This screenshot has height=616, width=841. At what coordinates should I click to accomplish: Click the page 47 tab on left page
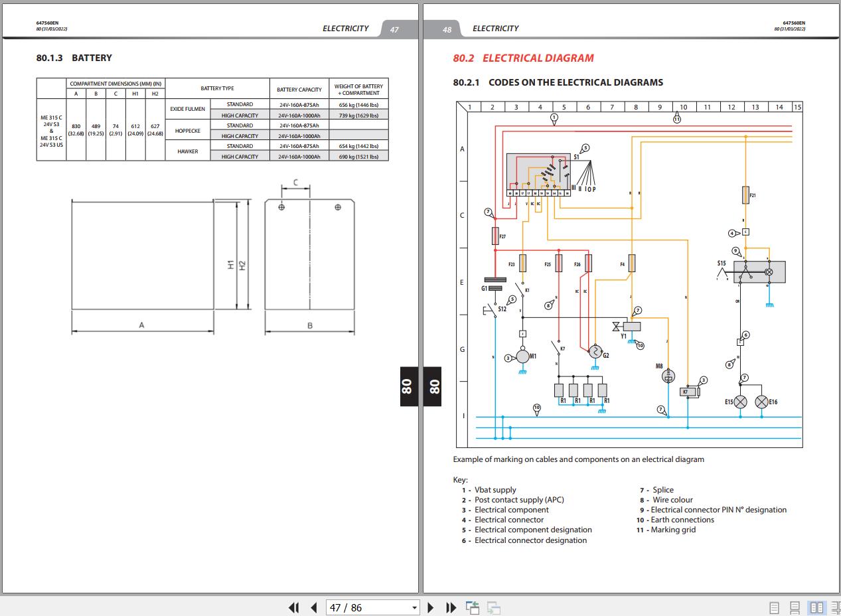click(394, 29)
